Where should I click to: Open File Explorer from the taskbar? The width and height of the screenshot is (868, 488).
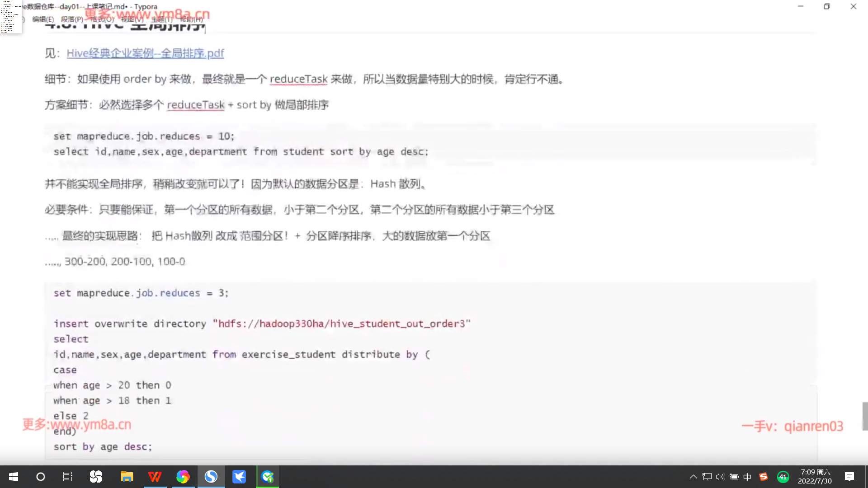127,477
